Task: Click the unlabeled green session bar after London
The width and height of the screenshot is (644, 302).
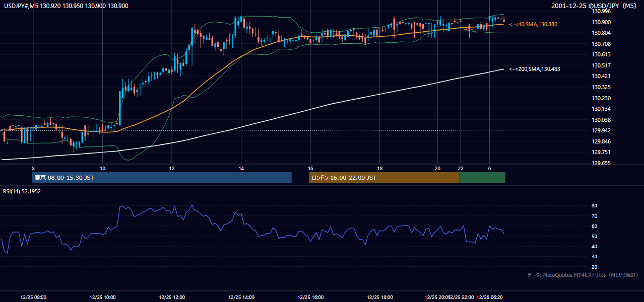Action: [482, 178]
